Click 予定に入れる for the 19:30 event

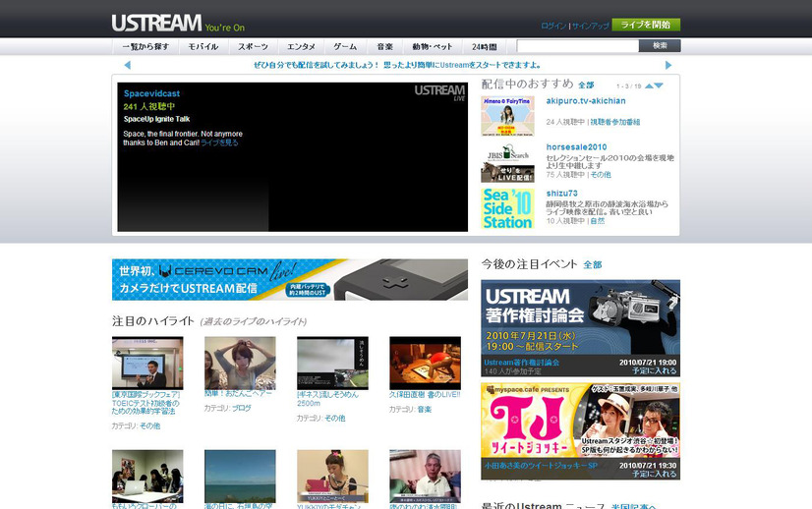655,474
